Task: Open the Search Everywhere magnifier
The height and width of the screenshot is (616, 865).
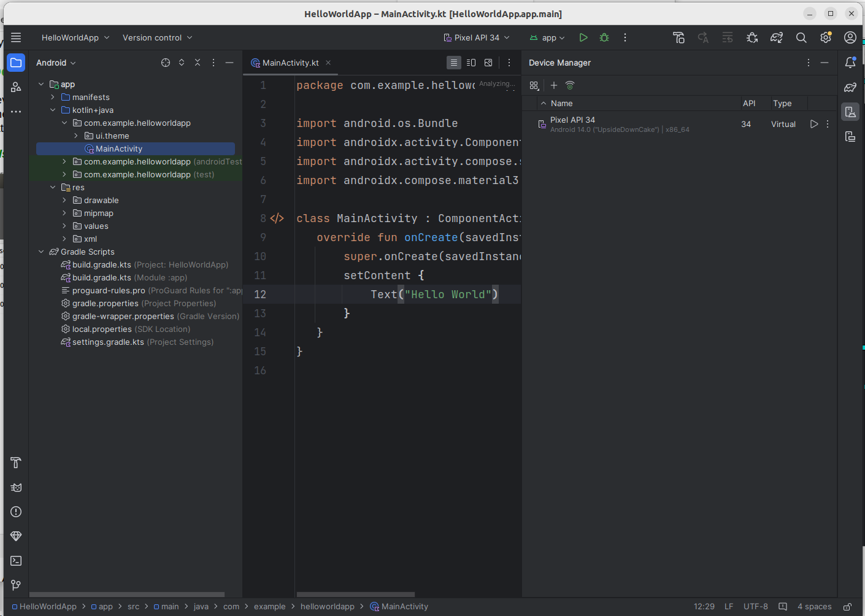Action: pos(801,37)
